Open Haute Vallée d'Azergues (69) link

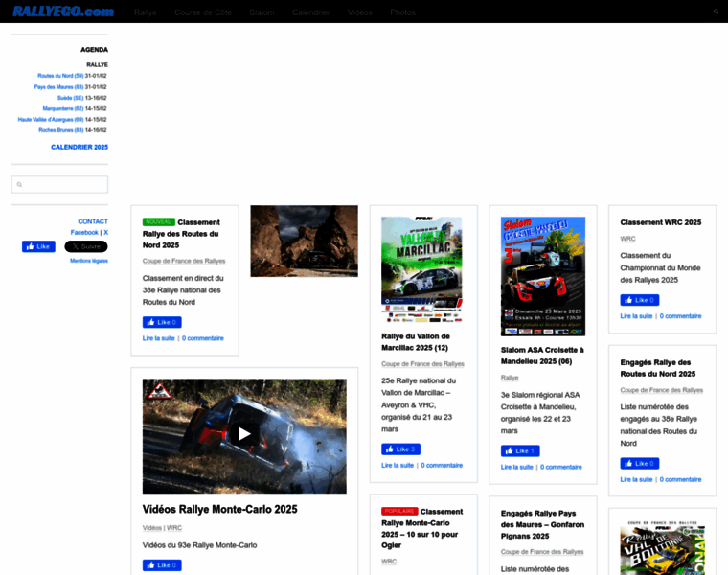51,120
